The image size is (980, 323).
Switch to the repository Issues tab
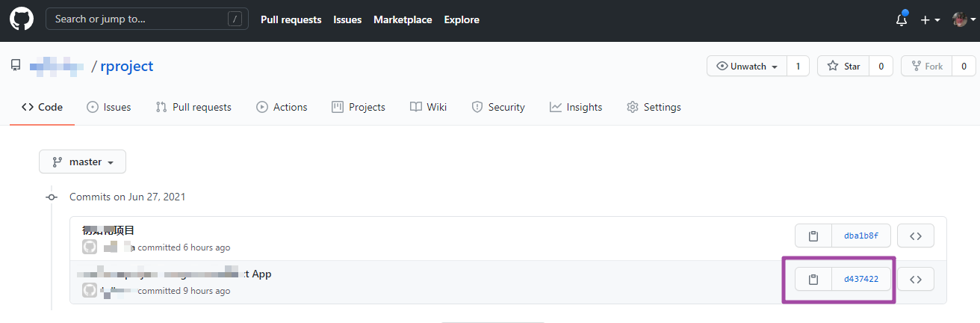(109, 107)
